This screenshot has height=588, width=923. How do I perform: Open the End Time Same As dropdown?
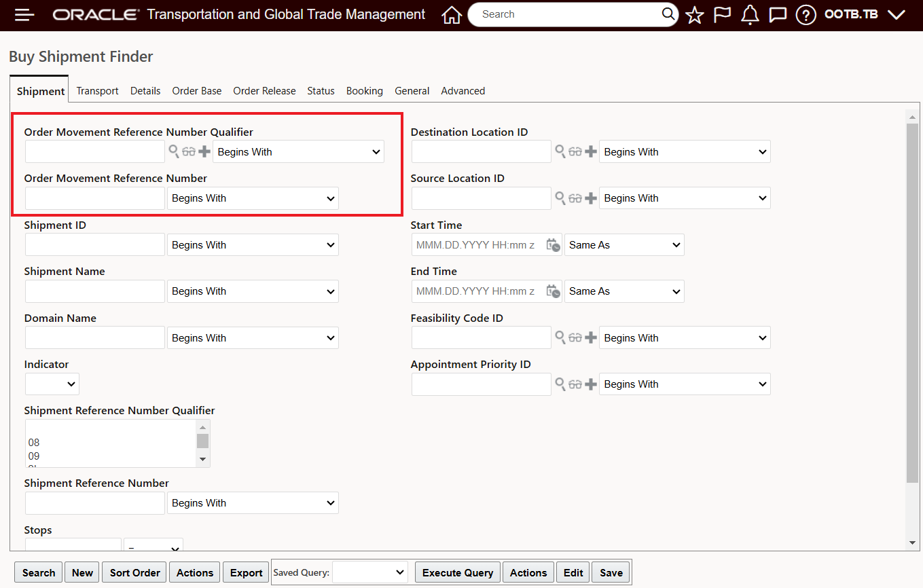pyautogui.click(x=624, y=291)
